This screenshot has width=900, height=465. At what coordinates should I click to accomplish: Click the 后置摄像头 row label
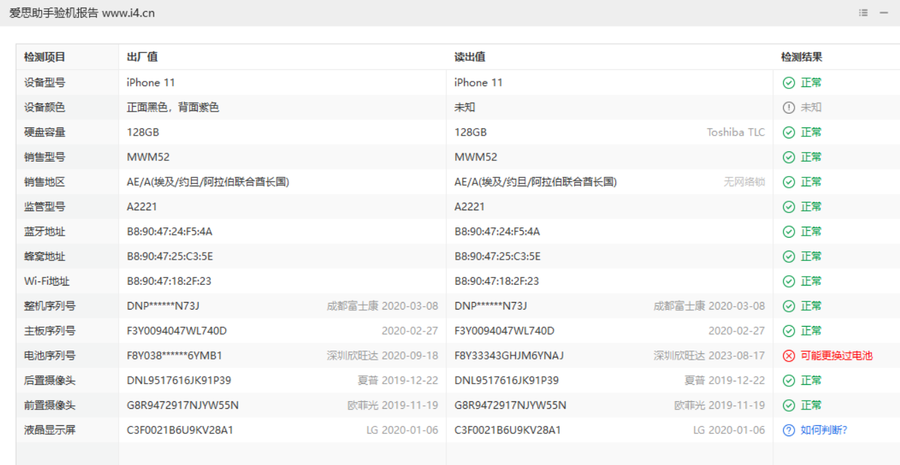point(49,381)
